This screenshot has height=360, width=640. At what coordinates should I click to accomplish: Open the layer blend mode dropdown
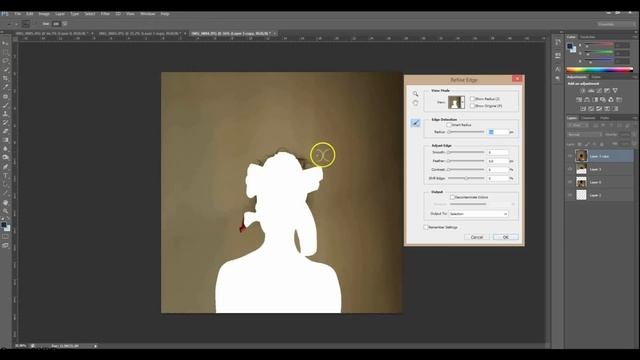(584, 134)
